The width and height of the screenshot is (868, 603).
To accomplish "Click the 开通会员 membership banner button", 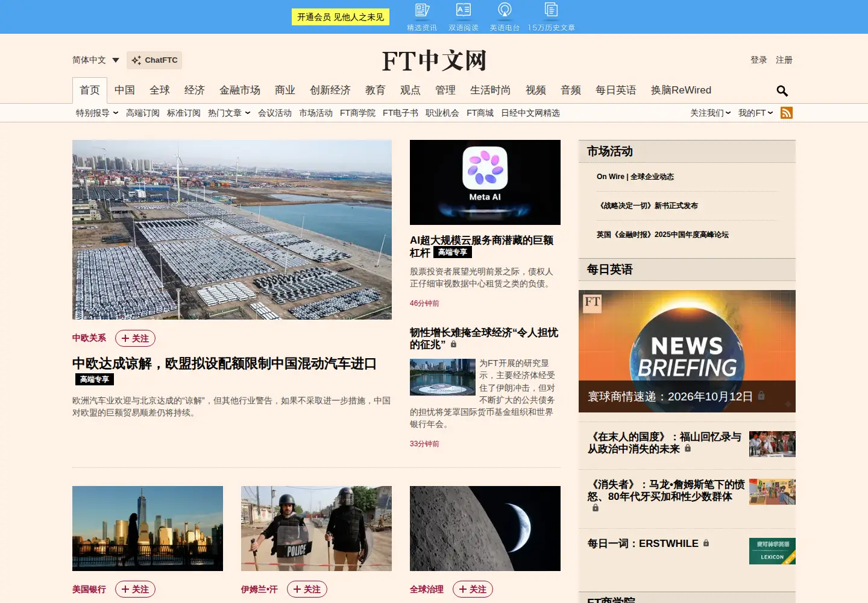I will click(x=341, y=17).
